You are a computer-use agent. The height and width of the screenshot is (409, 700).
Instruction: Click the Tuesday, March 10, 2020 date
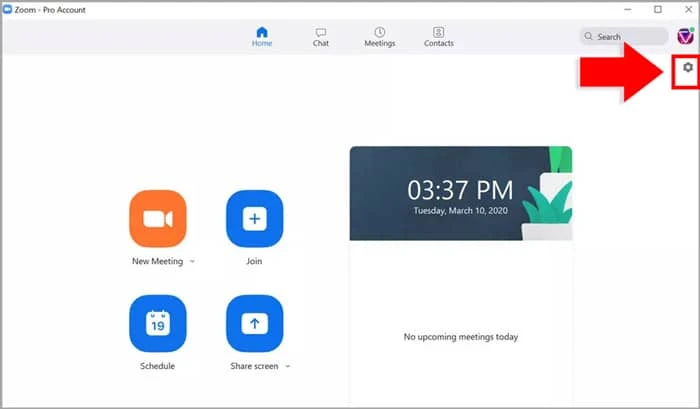coord(460,210)
